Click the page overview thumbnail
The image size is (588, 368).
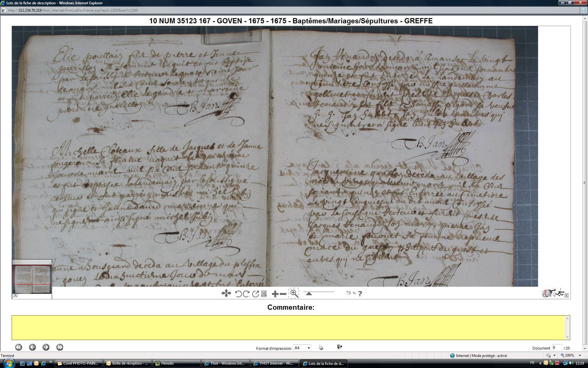pyautogui.click(x=32, y=279)
